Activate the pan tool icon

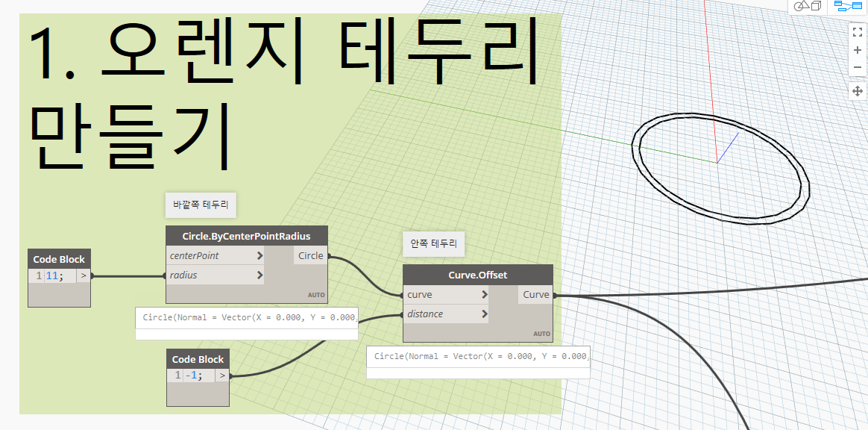coord(858,91)
